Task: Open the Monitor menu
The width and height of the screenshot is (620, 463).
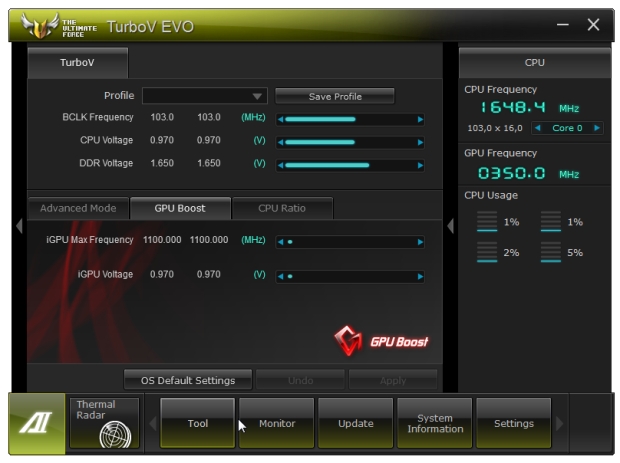Action: 277,423
